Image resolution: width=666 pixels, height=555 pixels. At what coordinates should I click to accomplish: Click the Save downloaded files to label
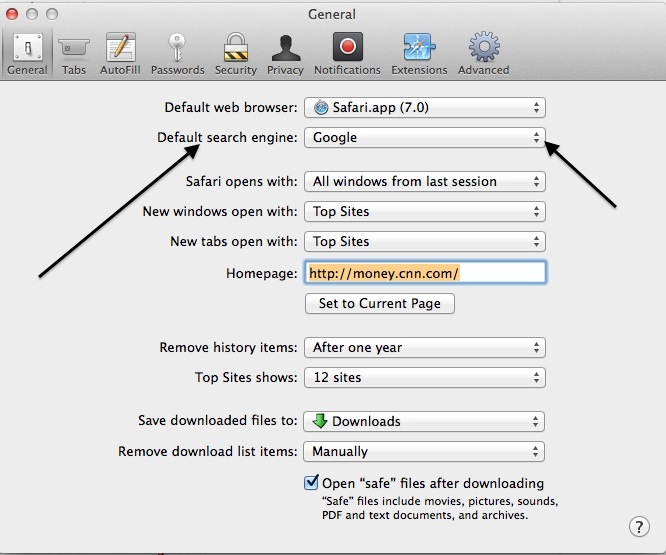(x=218, y=420)
